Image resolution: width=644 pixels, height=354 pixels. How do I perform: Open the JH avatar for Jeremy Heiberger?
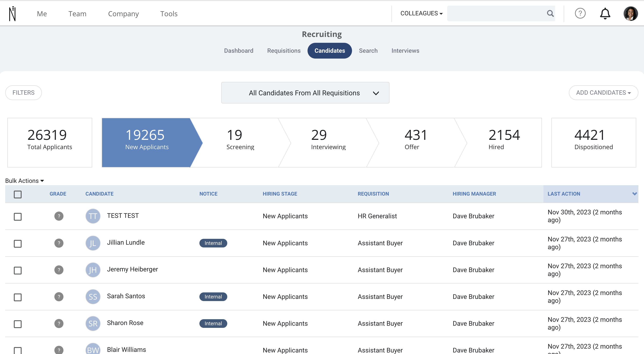pos(93,270)
